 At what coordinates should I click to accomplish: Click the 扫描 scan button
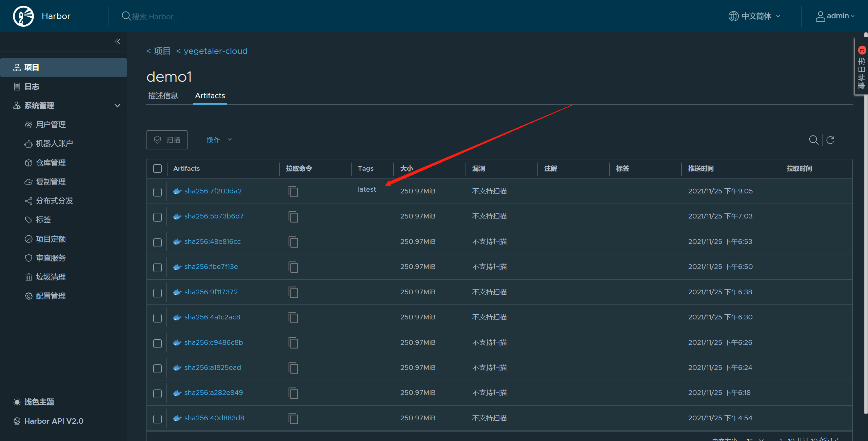(x=167, y=140)
